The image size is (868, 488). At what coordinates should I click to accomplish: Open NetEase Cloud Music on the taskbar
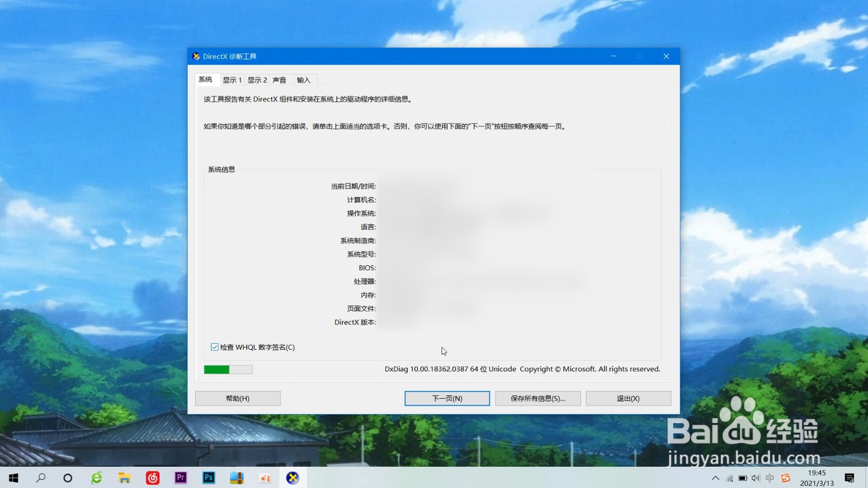click(x=153, y=478)
